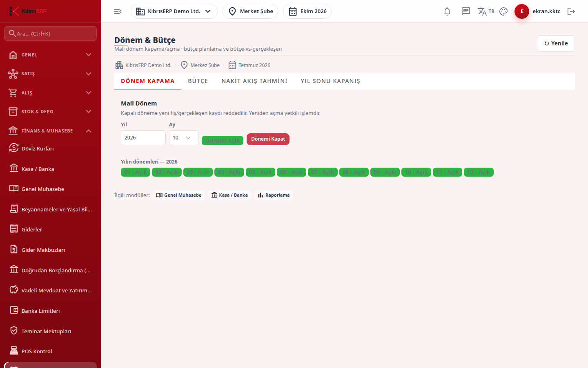Follow the Genel Muhasebe related module link
588x368 pixels.
pyautogui.click(x=179, y=195)
